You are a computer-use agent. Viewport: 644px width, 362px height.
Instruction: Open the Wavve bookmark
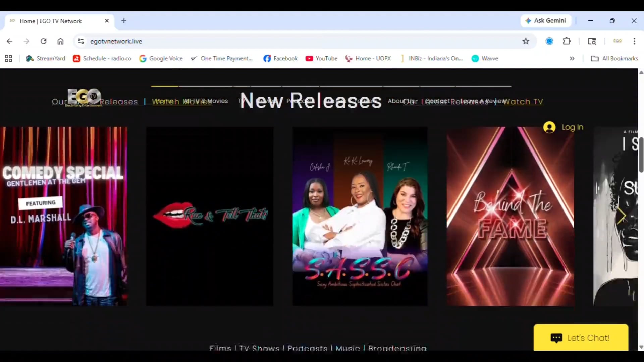(x=485, y=58)
